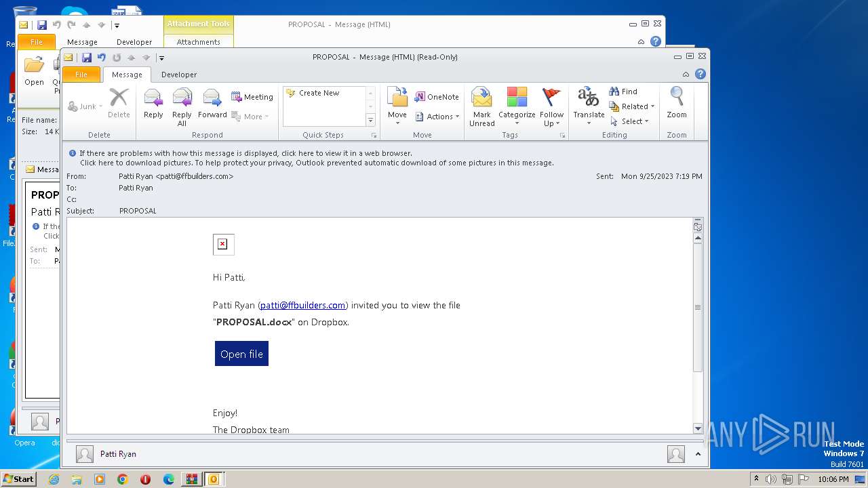This screenshot has width=868, height=488.
Task: Click Patti Ryan contact photo in People Pane
Action: pos(85,454)
